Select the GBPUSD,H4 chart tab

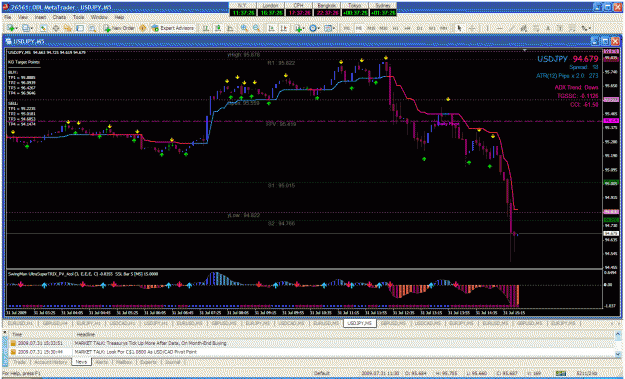pyautogui.click(x=55, y=323)
